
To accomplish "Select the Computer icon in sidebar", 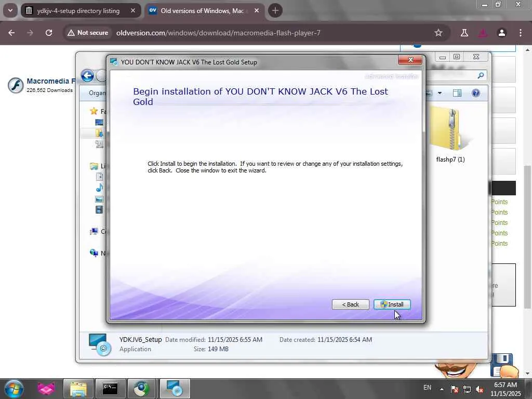I will click(94, 231).
